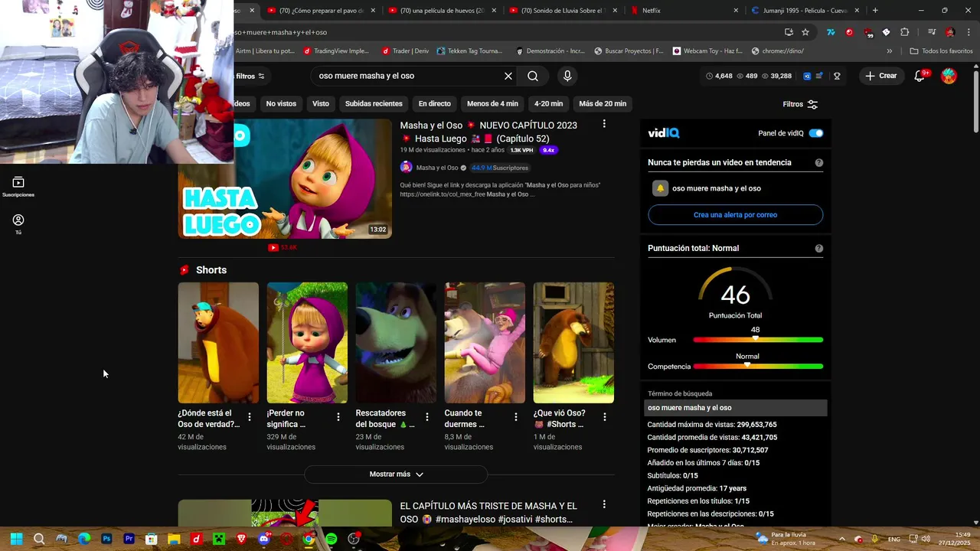Click 'Promedio de suscriptores: 30,712,507'

click(x=707, y=450)
